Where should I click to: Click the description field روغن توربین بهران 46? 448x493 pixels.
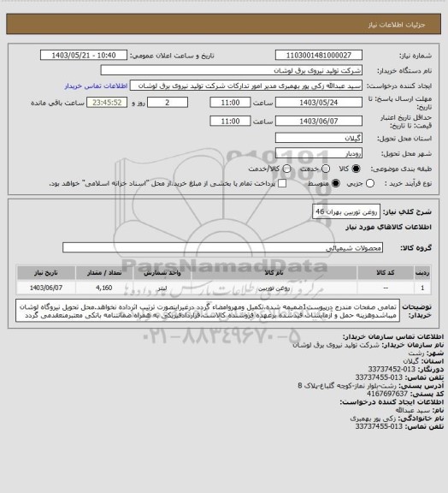point(346,211)
